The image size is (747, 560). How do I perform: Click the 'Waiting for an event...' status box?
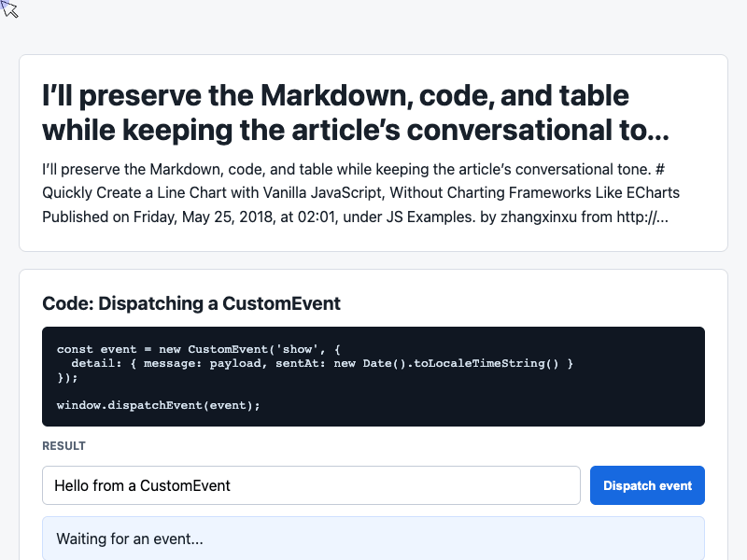click(x=373, y=539)
